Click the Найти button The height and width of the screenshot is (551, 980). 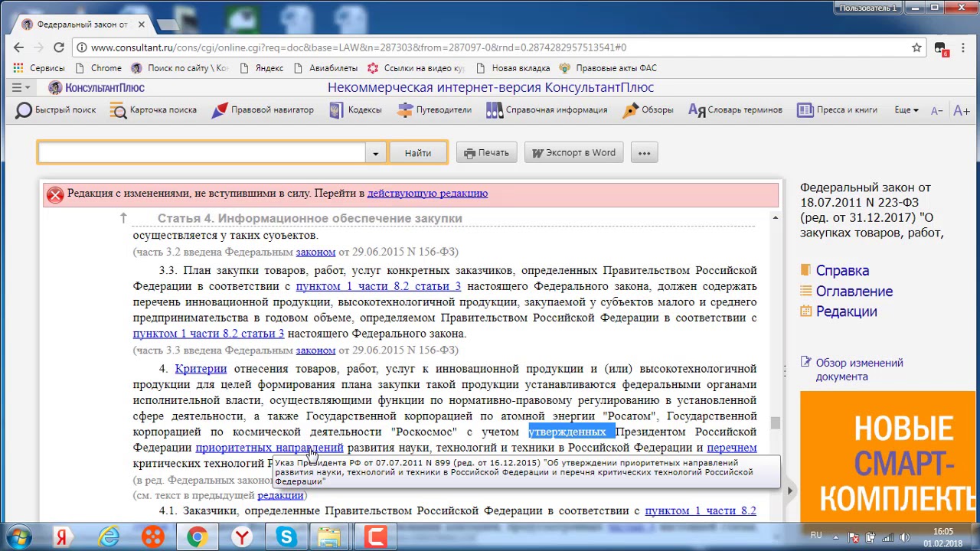point(418,153)
